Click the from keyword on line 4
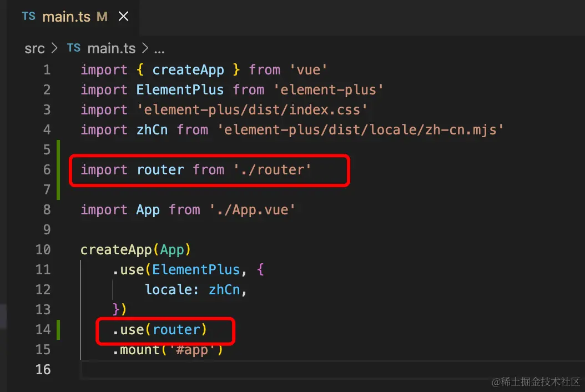The width and height of the screenshot is (585, 392). click(x=193, y=129)
